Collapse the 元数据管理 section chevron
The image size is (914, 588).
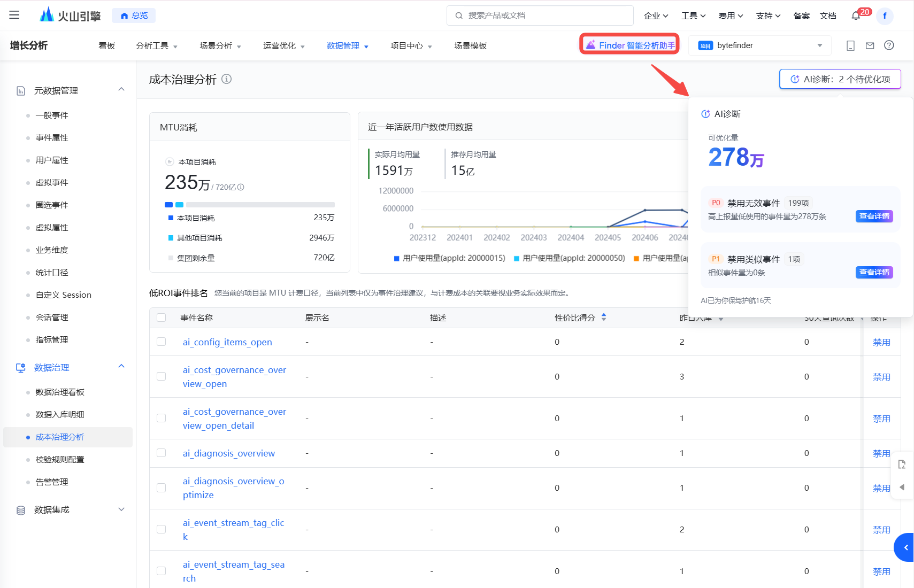tap(121, 89)
